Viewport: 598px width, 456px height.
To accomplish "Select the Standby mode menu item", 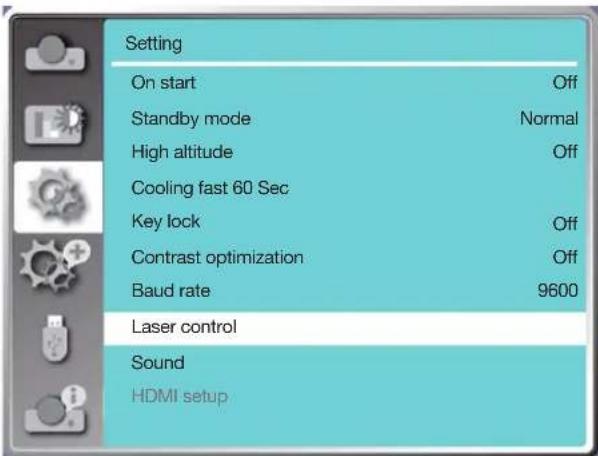I will 345,119.
